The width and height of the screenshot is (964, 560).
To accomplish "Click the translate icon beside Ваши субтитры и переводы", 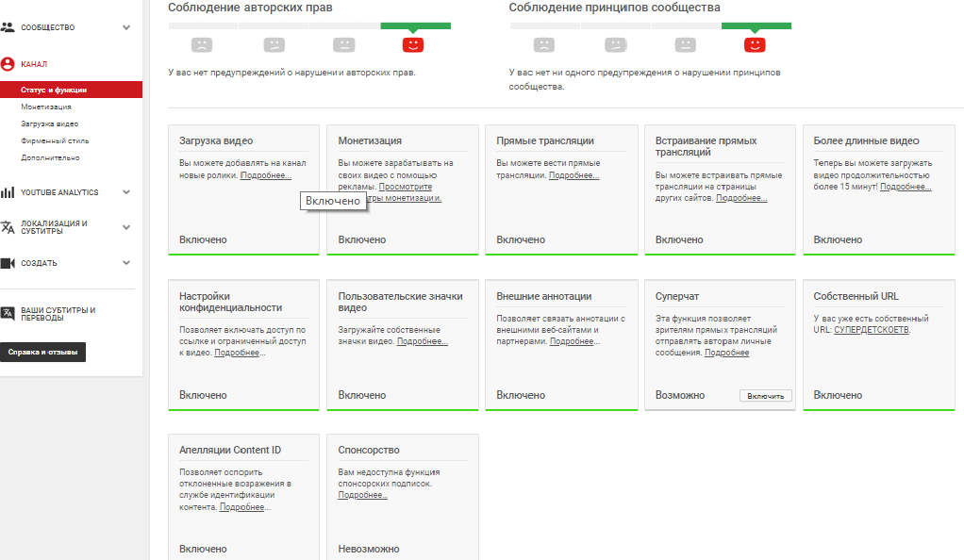I will coord(8,313).
